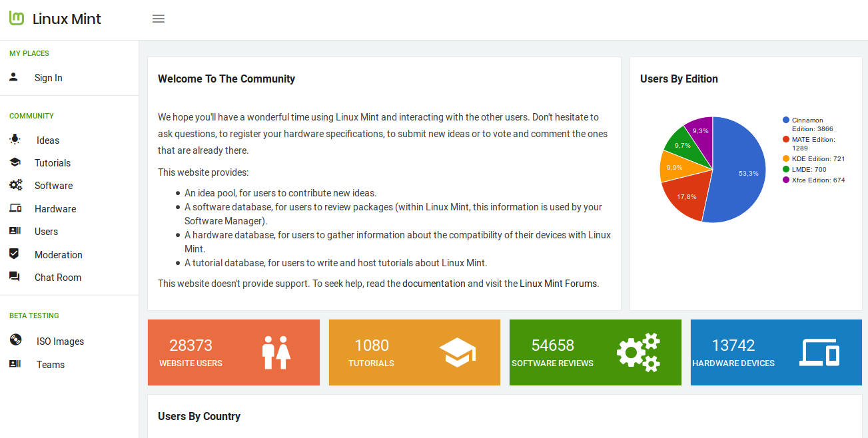Viewport: 868px width, 438px height.
Task: Click the green LMDE legend dot
Action: tap(786, 169)
